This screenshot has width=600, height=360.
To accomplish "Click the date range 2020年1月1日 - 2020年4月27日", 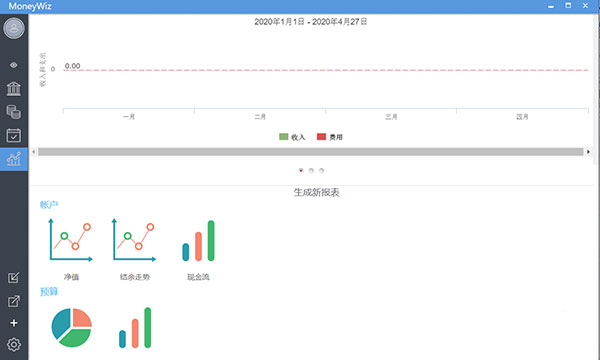I will point(310,22).
